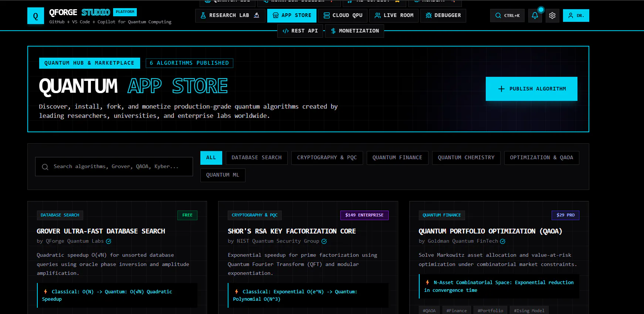Open Shor's RSA Key Factorization Core title
The width and height of the screenshot is (644, 314).
coord(292,231)
